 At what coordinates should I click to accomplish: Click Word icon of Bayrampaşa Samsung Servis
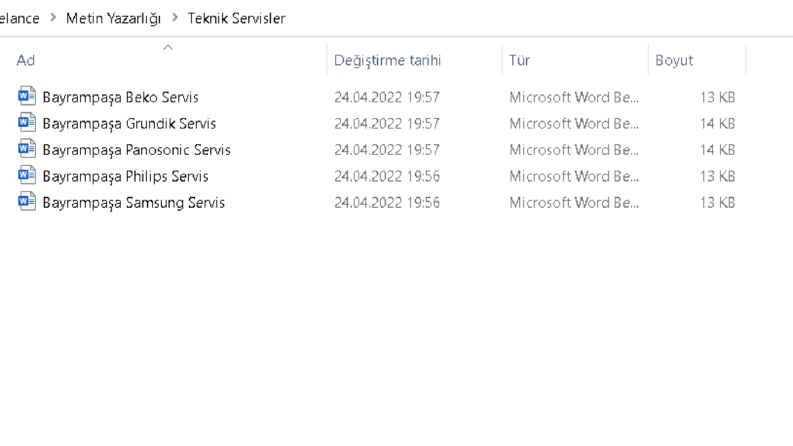tap(27, 201)
